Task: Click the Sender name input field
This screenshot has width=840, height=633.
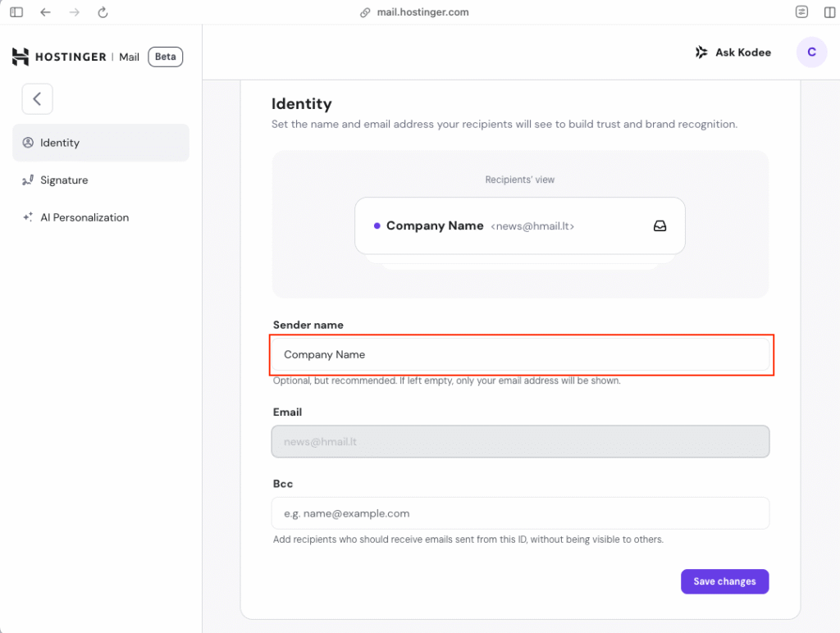Action: pyautogui.click(x=522, y=355)
